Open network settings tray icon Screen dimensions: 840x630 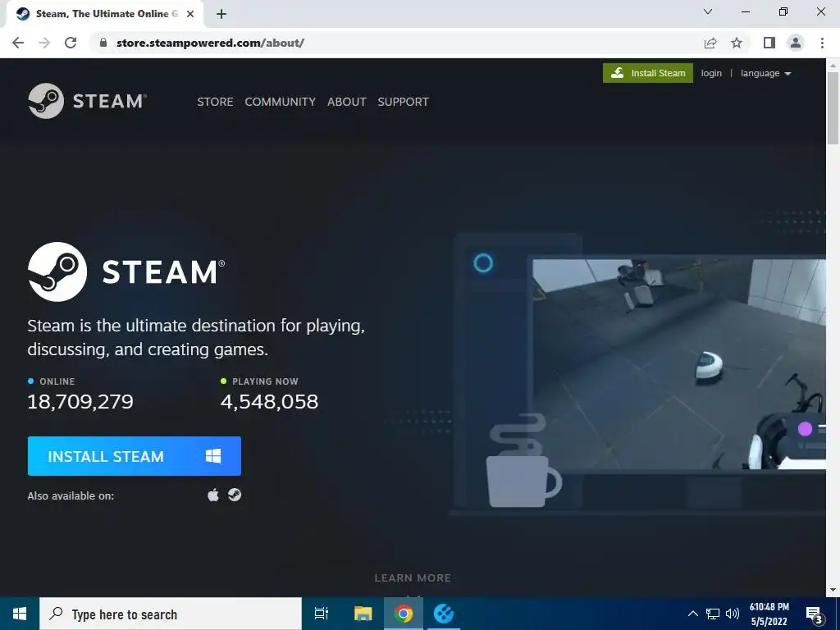click(713, 614)
